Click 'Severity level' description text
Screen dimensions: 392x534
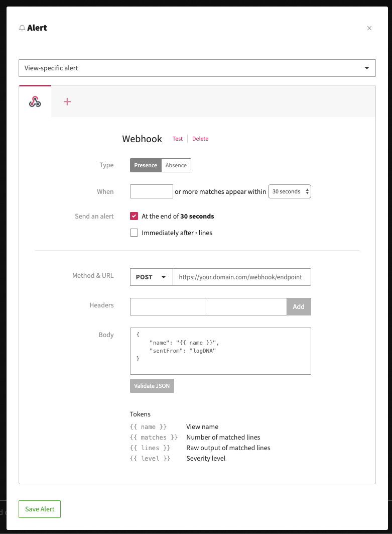tap(206, 458)
